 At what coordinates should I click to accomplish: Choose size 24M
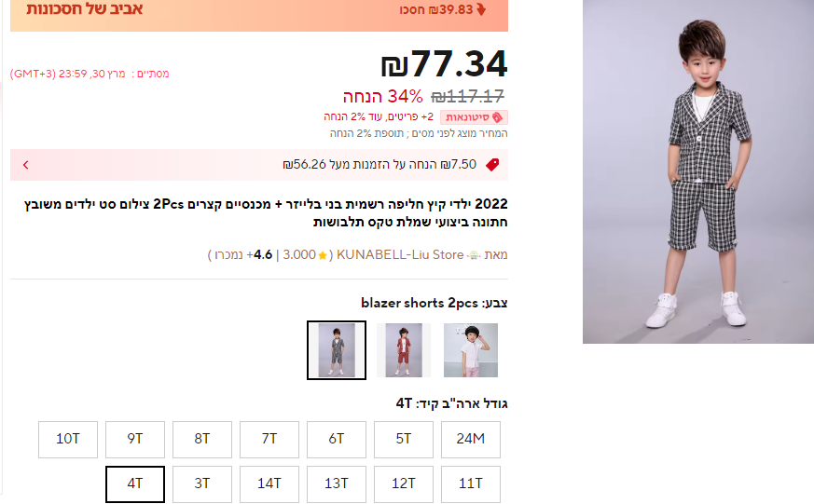471,439
